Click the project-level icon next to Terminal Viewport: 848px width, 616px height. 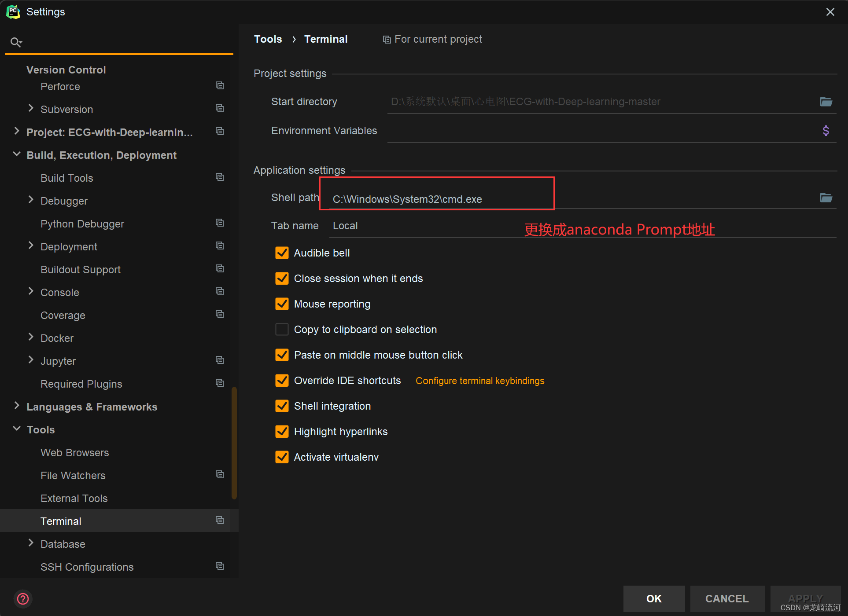point(220,521)
